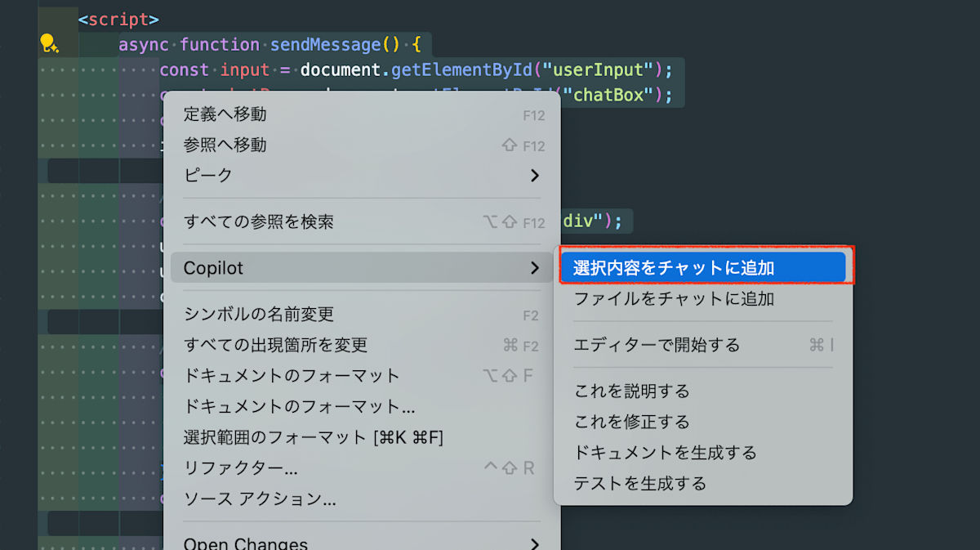
Task: Select エディターで開始する
Action: click(703, 345)
